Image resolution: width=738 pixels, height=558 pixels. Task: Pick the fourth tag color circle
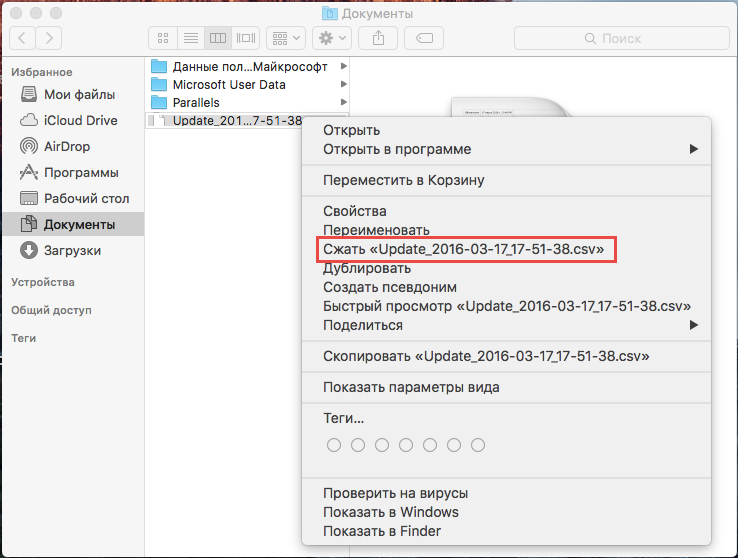(406, 445)
